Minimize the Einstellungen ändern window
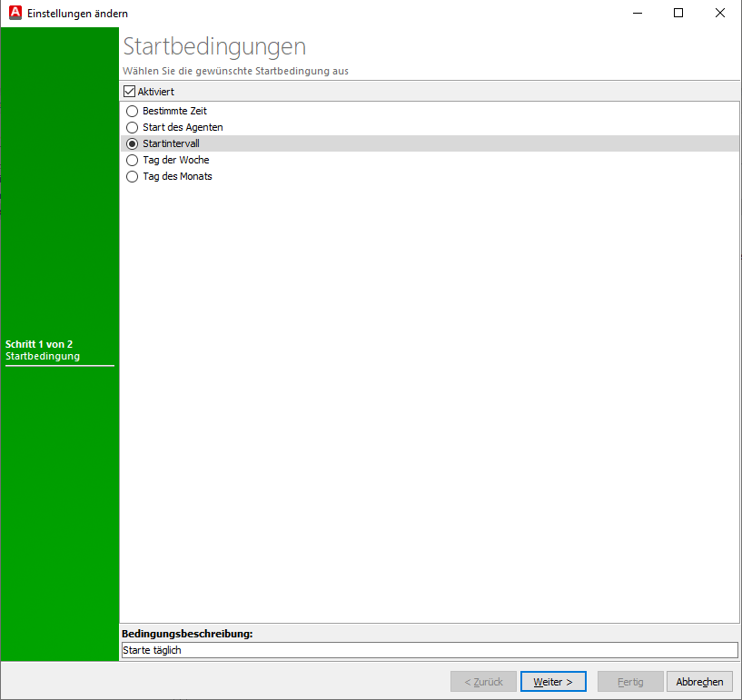This screenshot has height=700, width=742. (x=637, y=13)
